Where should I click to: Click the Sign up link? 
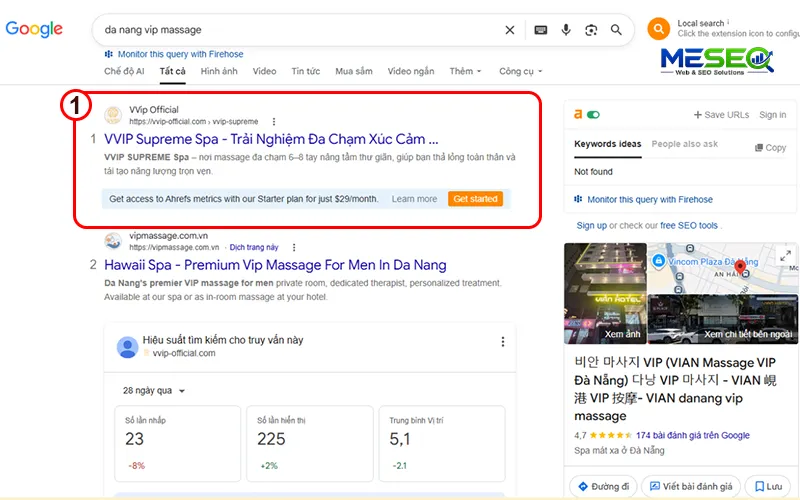coord(591,226)
